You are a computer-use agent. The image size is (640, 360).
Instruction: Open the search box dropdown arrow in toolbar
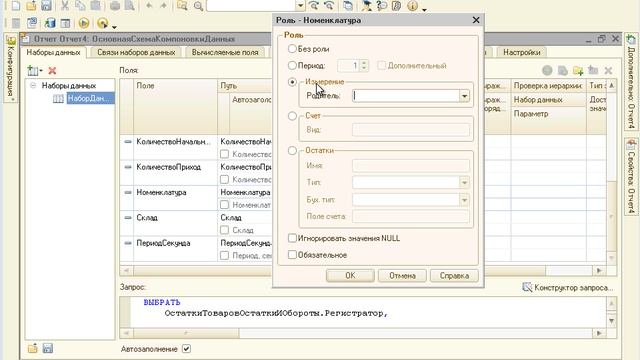[x=300, y=6]
